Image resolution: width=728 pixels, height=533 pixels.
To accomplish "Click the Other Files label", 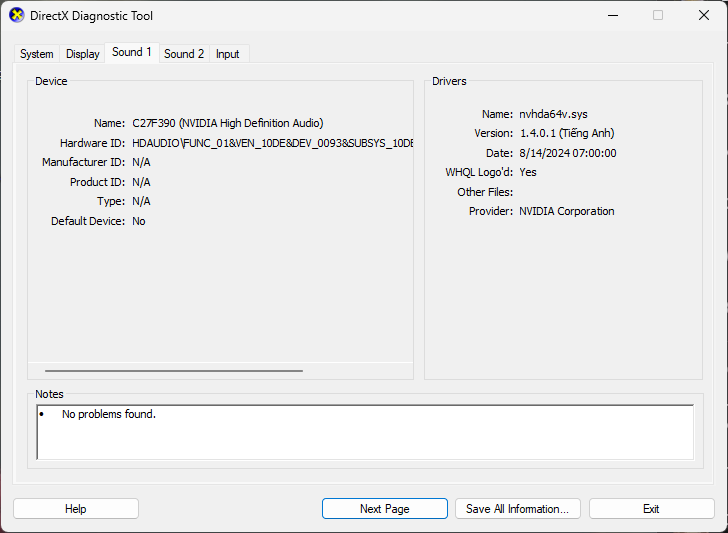I will 485,192.
